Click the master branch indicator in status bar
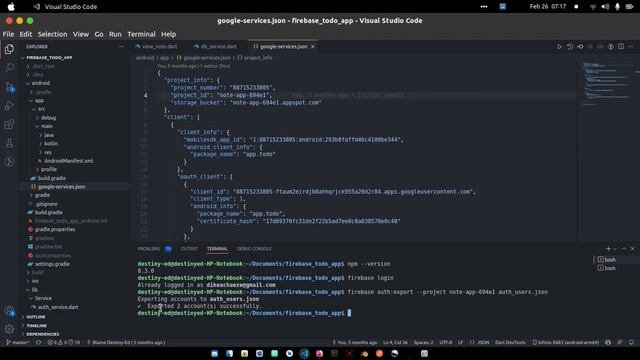The height and width of the screenshot is (360, 640). pos(18,342)
